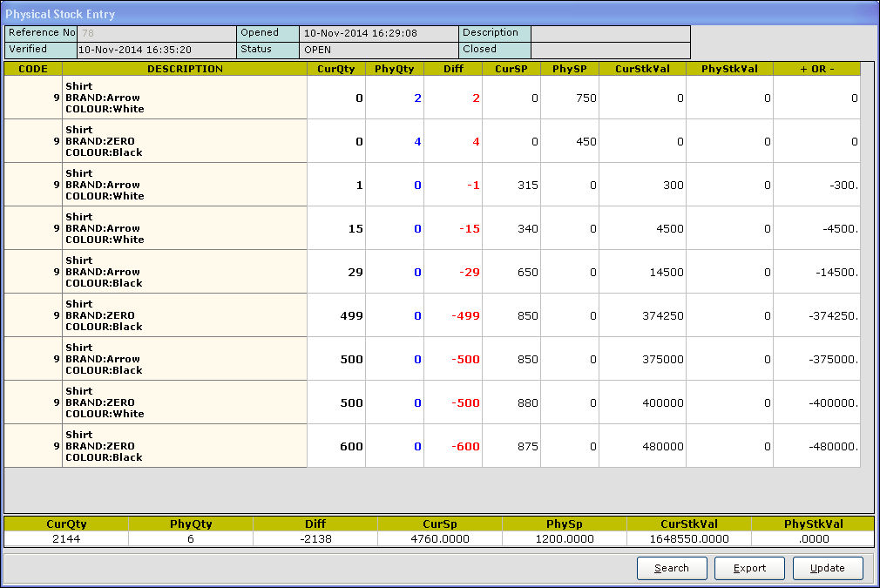880x588 pixels.
Task: Click total PhyQty value 6
Action: [191, 539]
